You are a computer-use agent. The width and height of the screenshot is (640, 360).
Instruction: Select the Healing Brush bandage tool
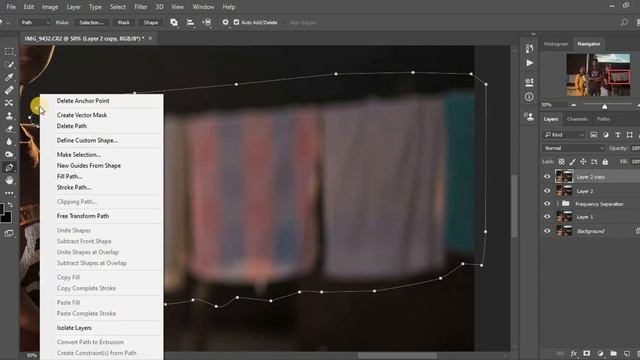(x=9, y=90)
